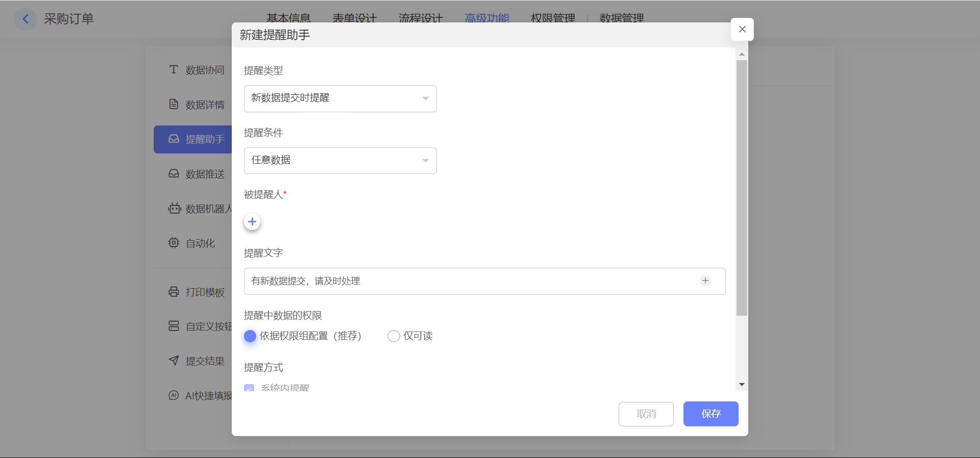Screen dimensions: 980x458
Task: Click the 数据详情 document icon
Action: [174, 104]
